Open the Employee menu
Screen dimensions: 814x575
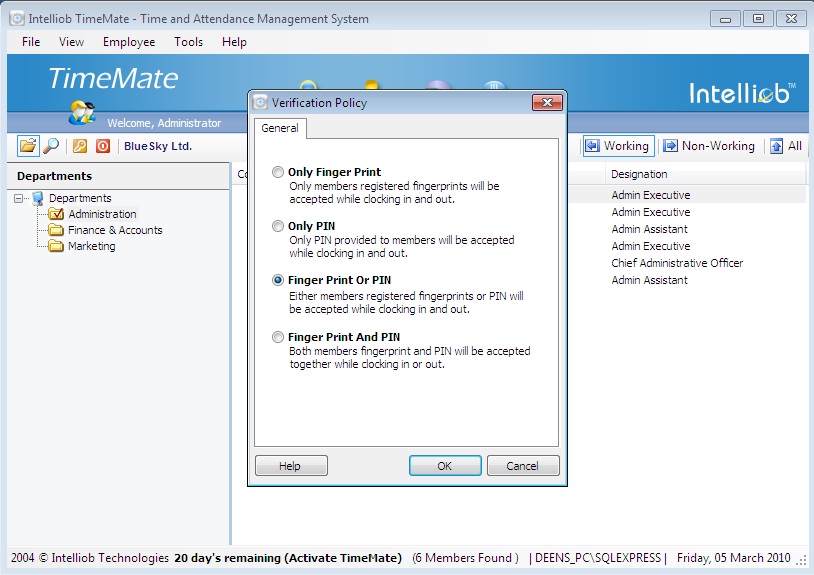pos(129,42)
